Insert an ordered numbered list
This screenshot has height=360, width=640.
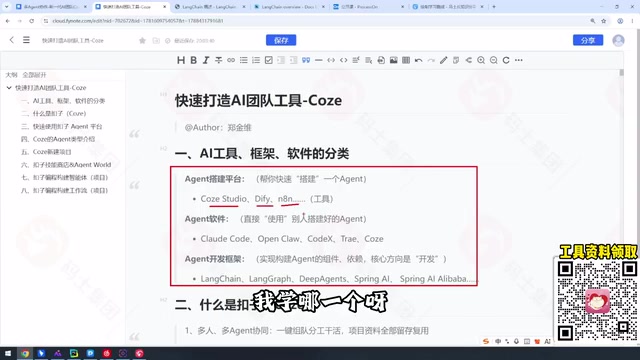pos(256,60)
